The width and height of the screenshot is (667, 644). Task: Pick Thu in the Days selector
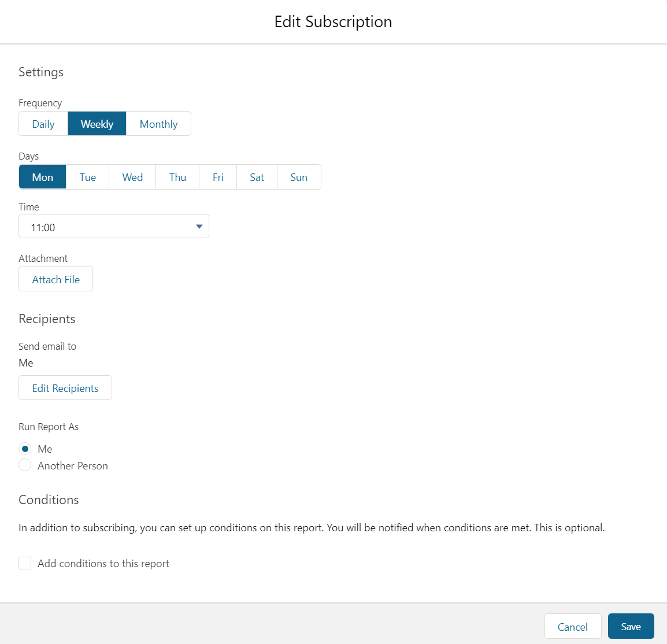coord(177,177)
